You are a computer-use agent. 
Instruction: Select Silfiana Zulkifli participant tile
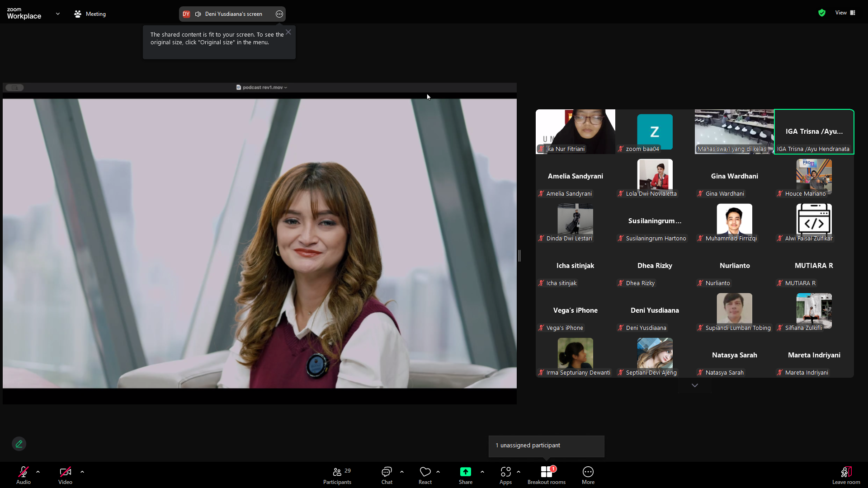point(814,310)
